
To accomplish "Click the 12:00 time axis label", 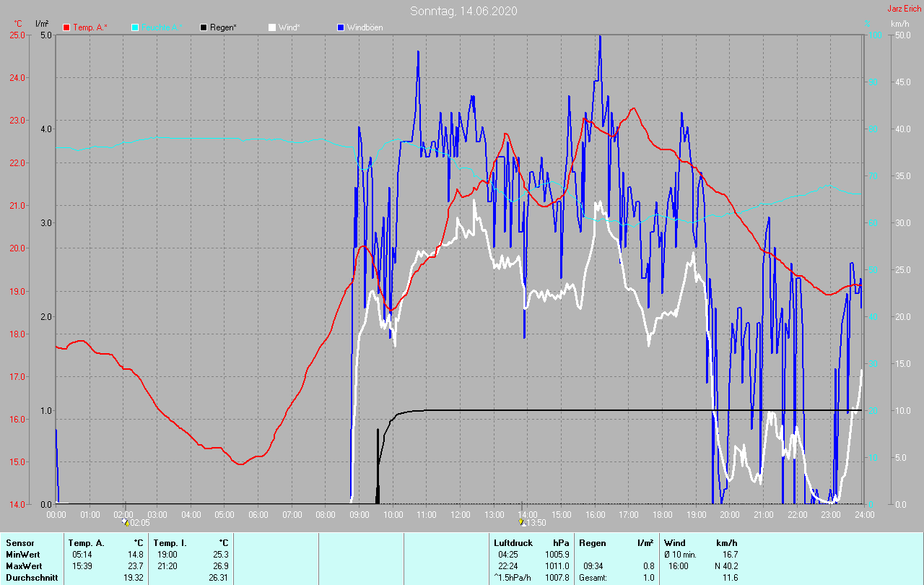I will pyautogui.click(x=461, y=515).
